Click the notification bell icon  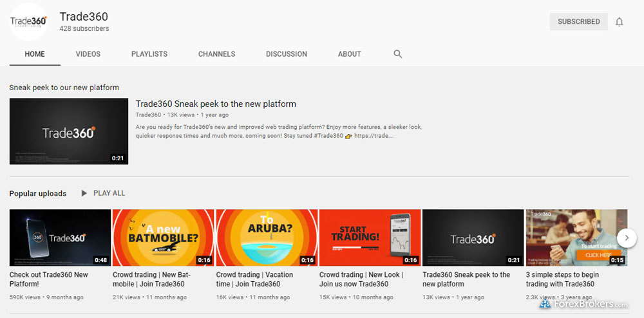coord(619,22)
